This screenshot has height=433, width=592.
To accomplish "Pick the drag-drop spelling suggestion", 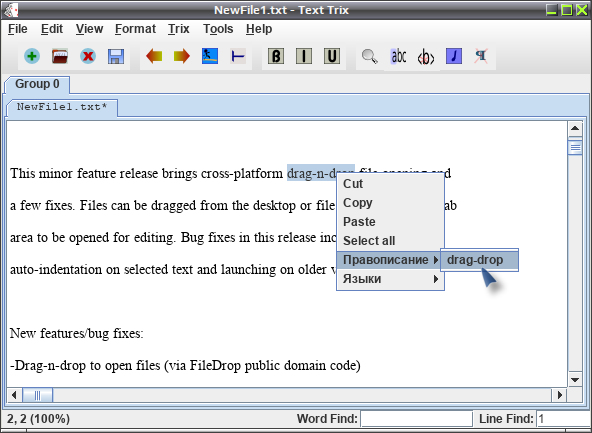I will (479, 260).
